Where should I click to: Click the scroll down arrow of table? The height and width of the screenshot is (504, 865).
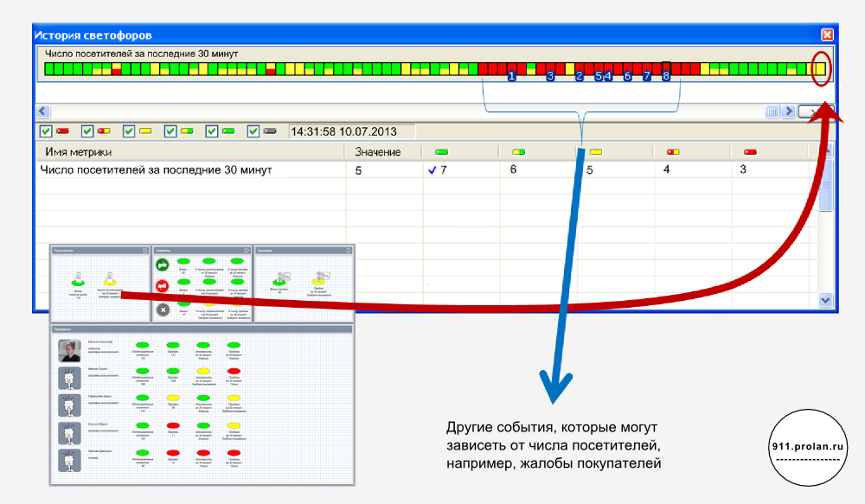click(x=824, y=300)
